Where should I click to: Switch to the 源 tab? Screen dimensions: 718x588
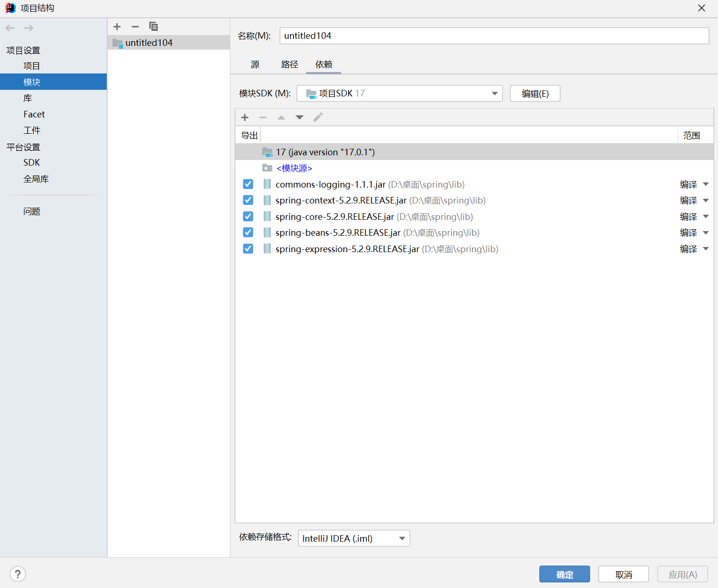tap(255, 65)
